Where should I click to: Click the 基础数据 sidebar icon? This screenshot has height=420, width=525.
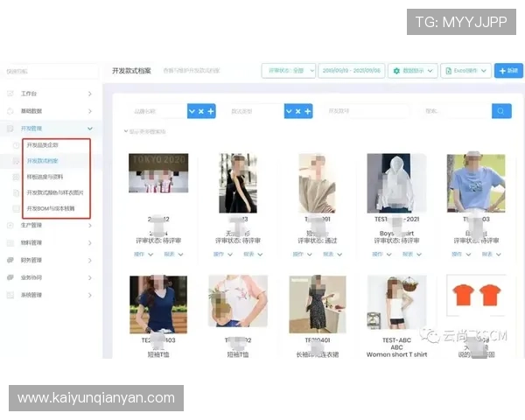point(10,111)
